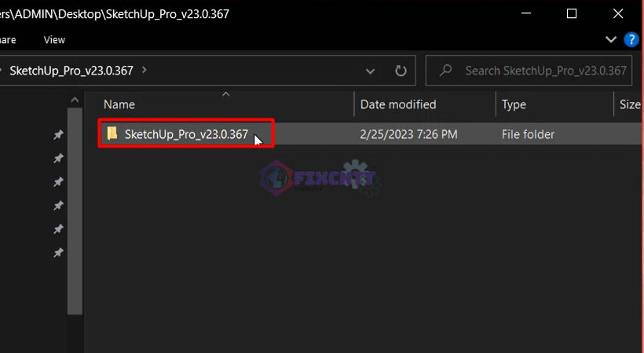Click the SketchUp_Pro_v23.0.367 breadcrumb in address bar
This screenshot has width=644, height=353.
[71, 71]
